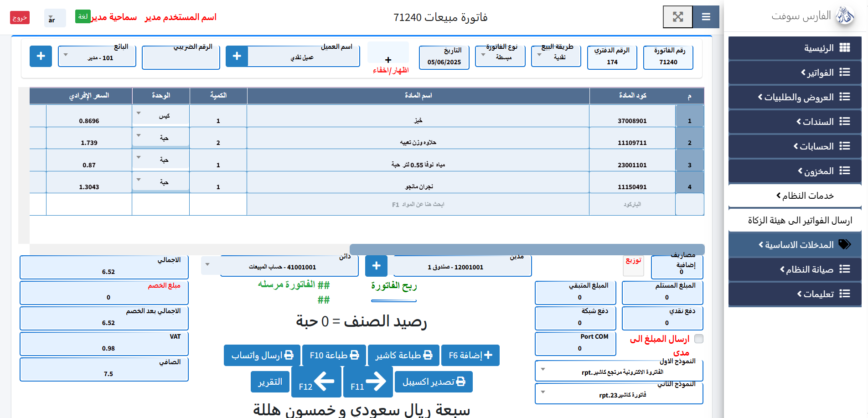Screen dimensions: 868x418
Task: Open the inventory menu in sidebar
Action: (x=795, y=171)
